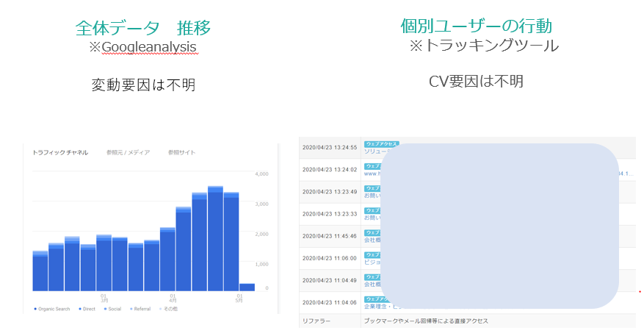This screenshot has height=336, width=644.
Task: Switch to the 参照元 / メディア tab
Action: click(x=128, y=152)
